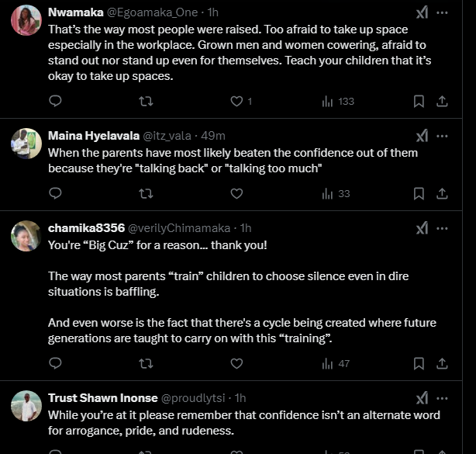
Task: Bookmark Nwamaka's tweet
Action: (x=419, y=101)
